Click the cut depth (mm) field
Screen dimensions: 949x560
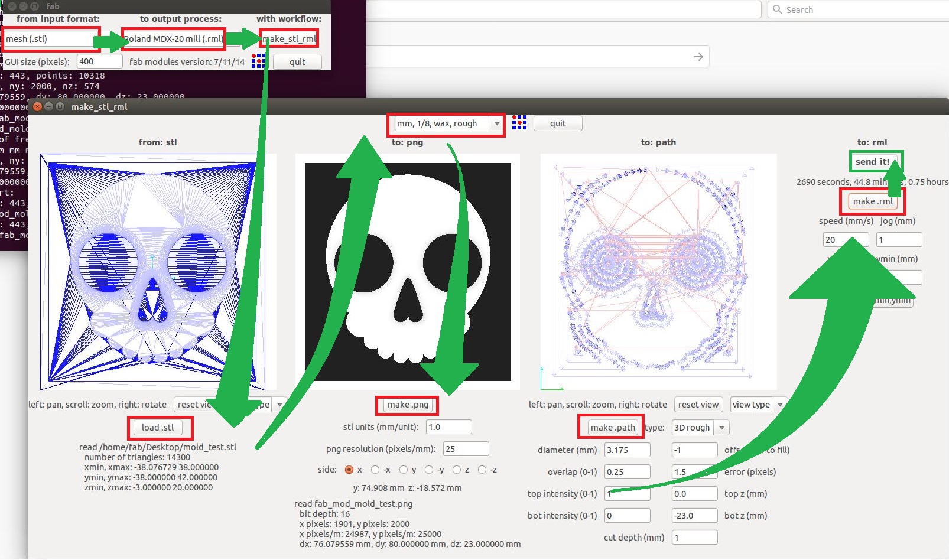pyautogui.click(x=695, y=538)
